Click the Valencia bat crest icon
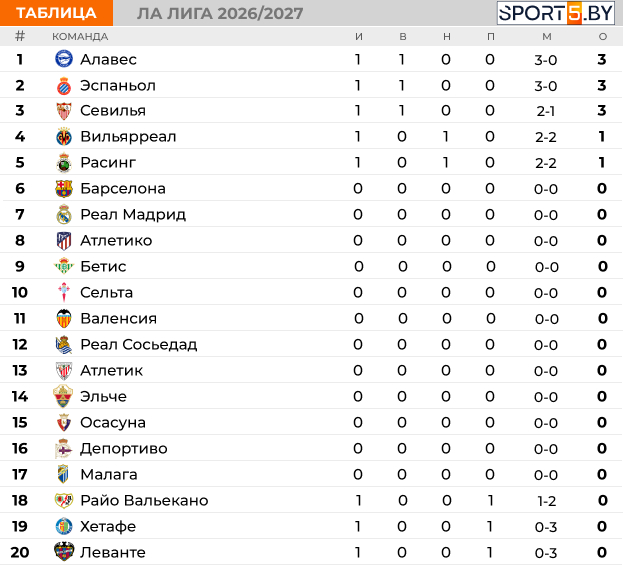 tap(64, 319)
